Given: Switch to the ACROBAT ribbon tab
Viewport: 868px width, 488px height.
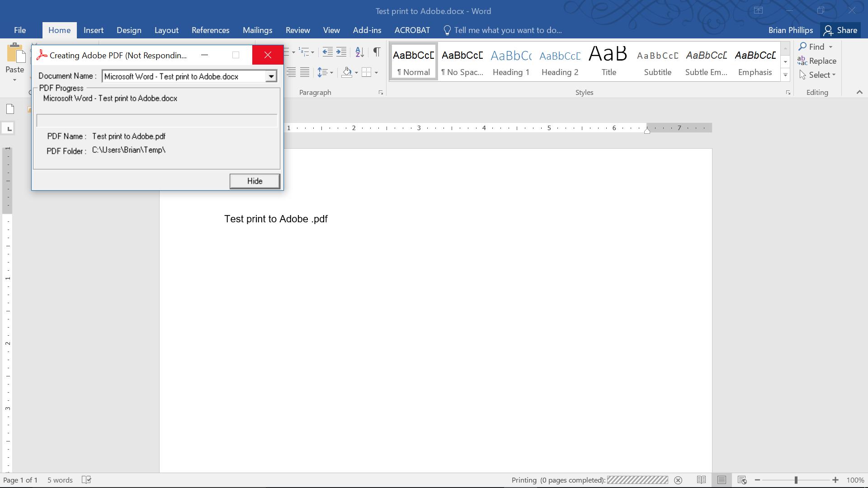Looking at the screenshot, I should (412, 30).
